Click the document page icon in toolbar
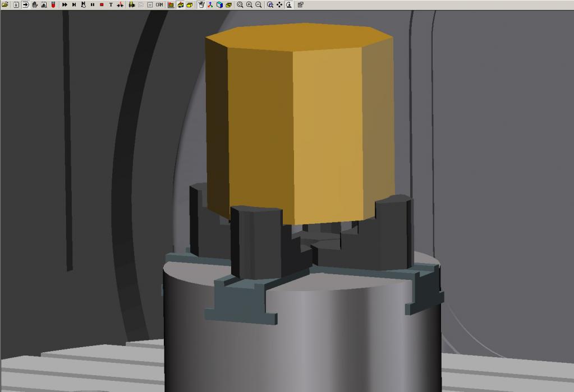This screenshot has width=574, height=392. 16,4
